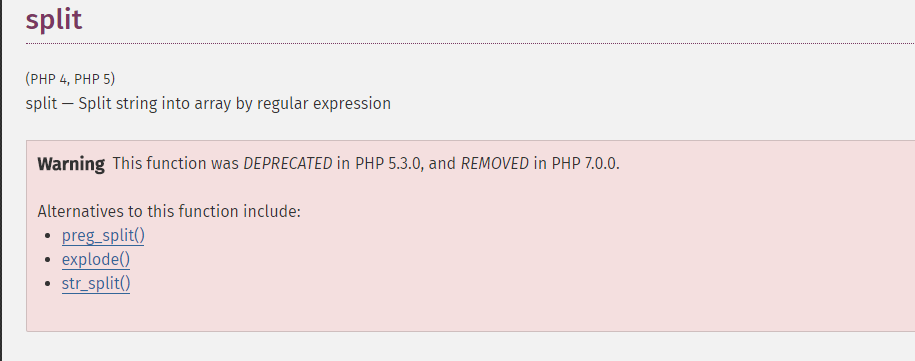Click the large "split" page heading

tap(54, 21)
